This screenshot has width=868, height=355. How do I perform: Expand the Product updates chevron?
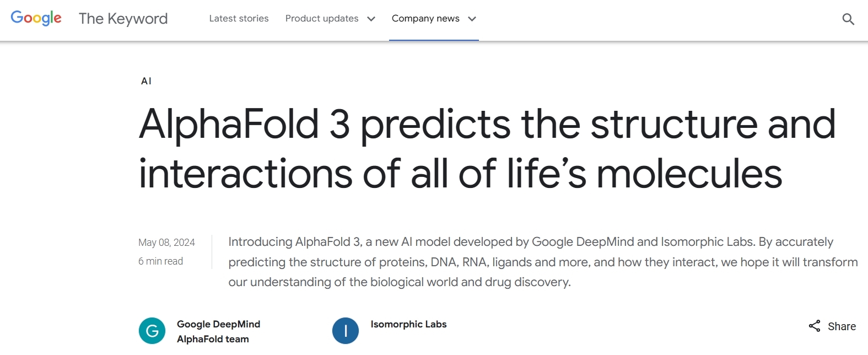point(371,19)
